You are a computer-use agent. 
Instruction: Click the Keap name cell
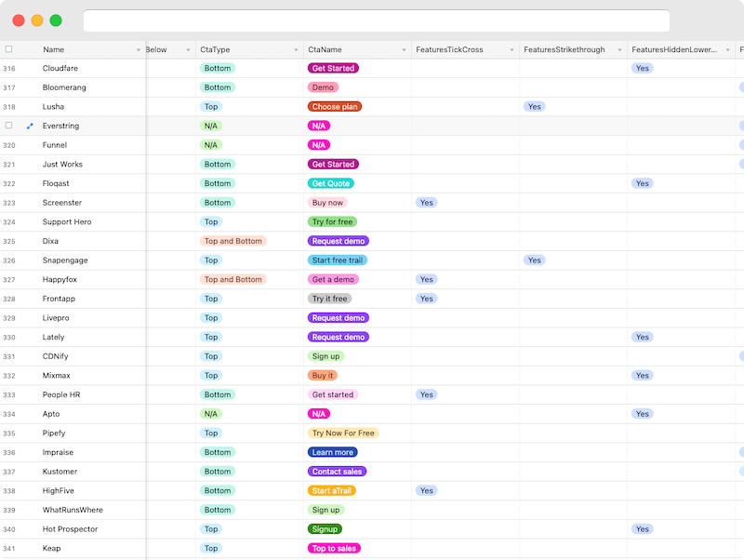click(51, 549)
